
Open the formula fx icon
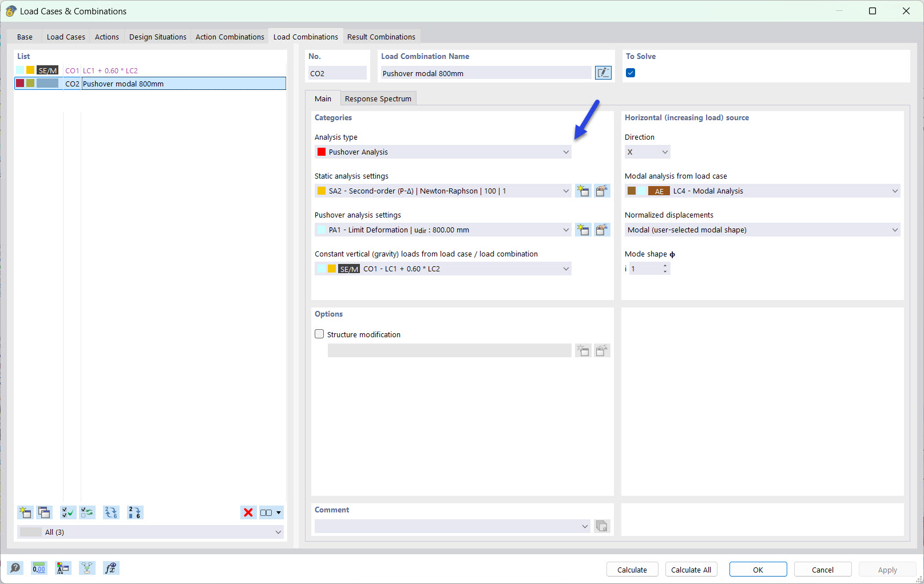(111, 568)
